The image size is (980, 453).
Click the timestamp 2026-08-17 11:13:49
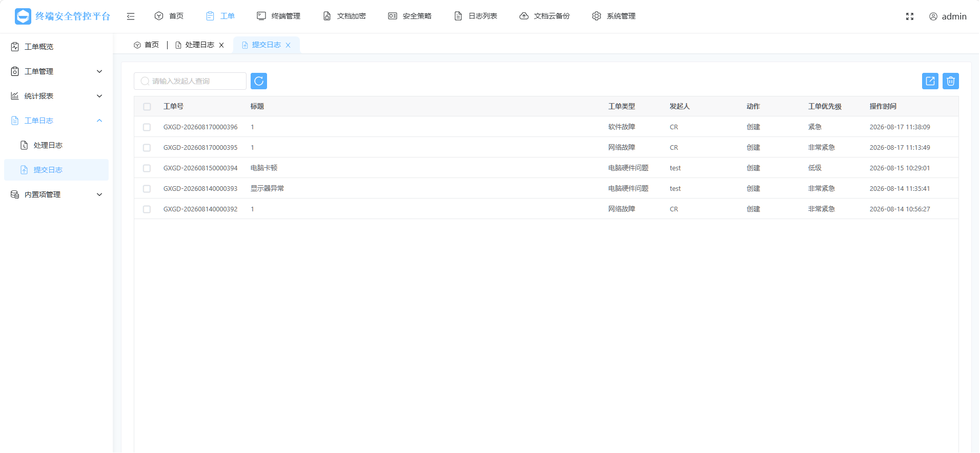(x=900, y=148)
